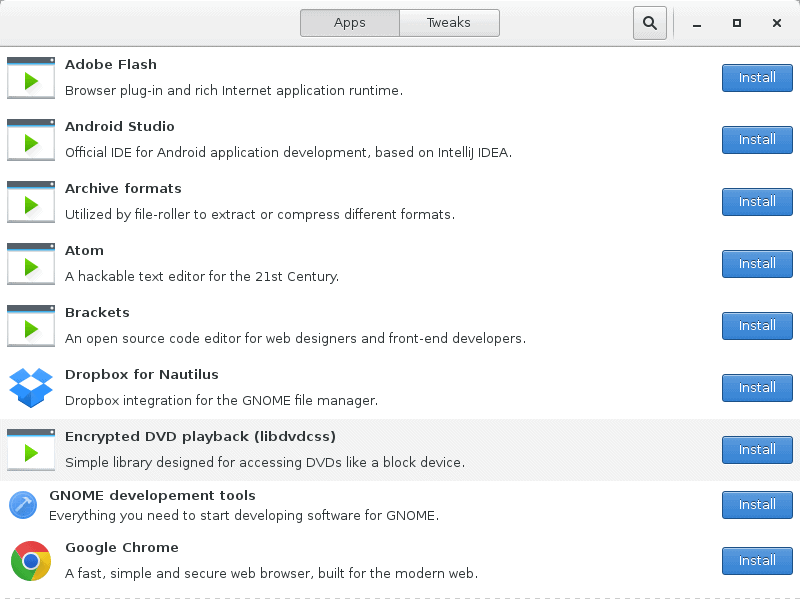
Task: Install Google Chrome
Action: (757, 561)
